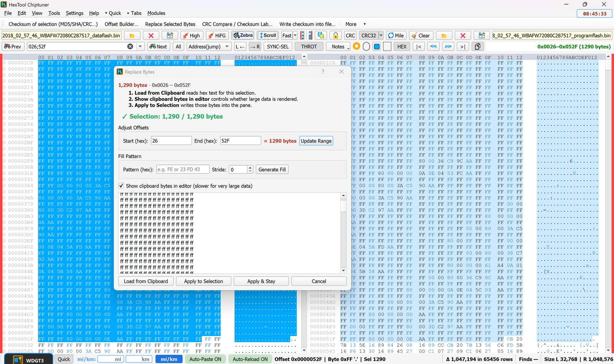Click the Mile conversion icon
The height and width of the screenshot is (364, 614).
(396, 35)
